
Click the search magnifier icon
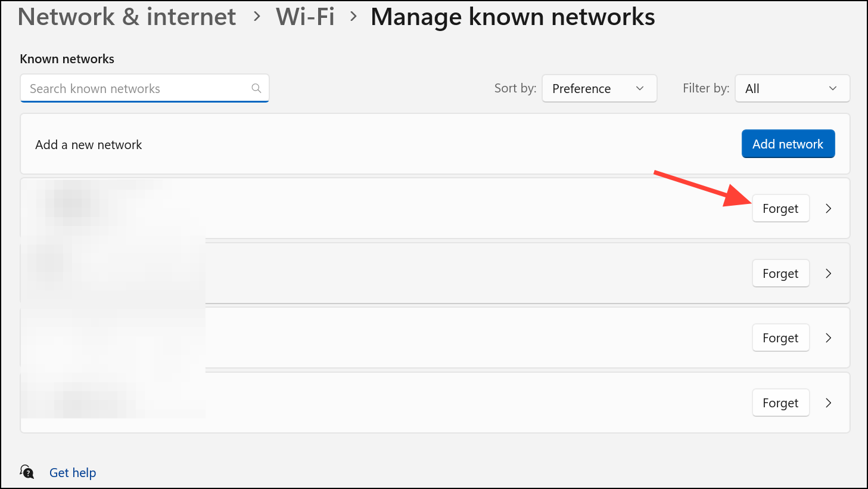pyautogui.click(x=256, y=88)
